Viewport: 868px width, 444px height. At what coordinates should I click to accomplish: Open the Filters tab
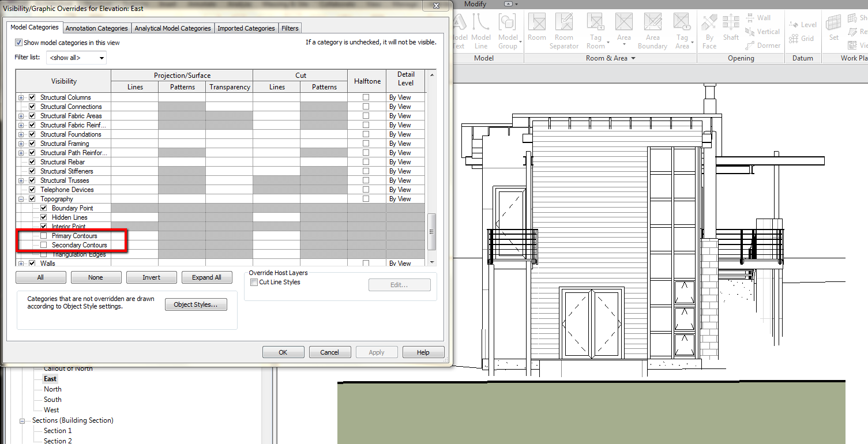pyautogui.click(x=290, y=28)
